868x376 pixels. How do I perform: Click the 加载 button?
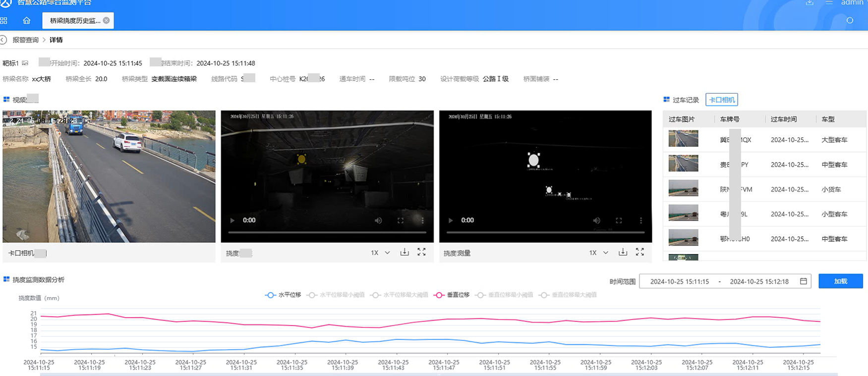[840, 281]
